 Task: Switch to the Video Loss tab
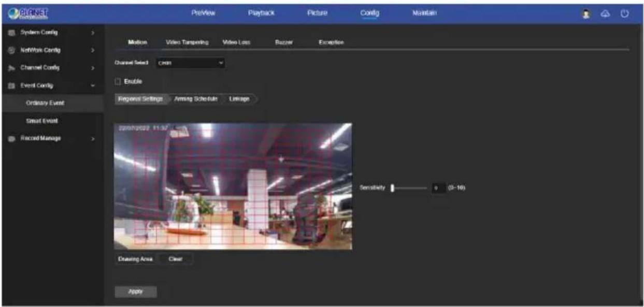(x=236, y=42)
